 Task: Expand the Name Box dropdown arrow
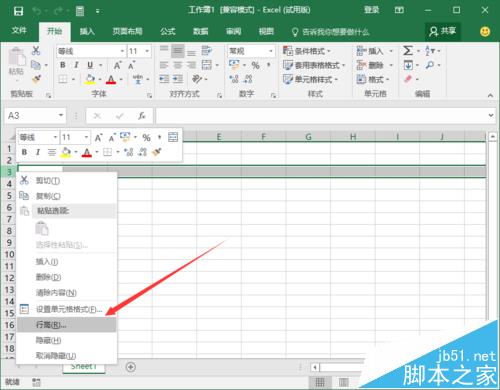(61, 115)
